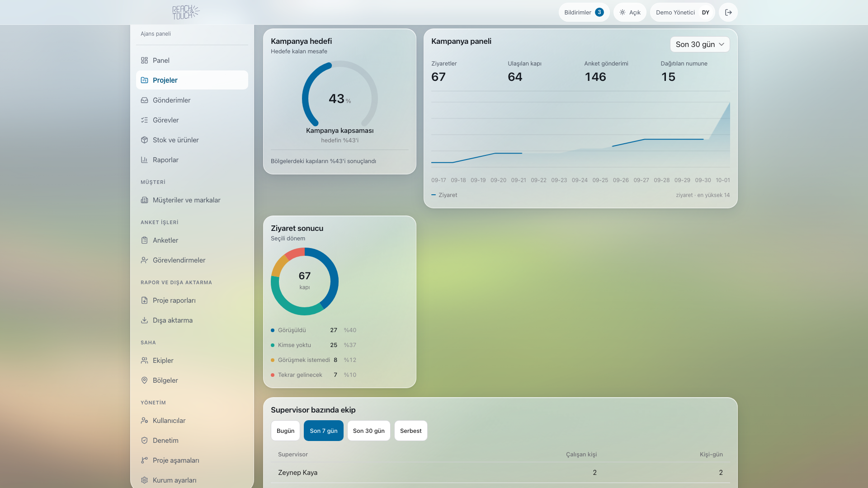Click the Proje raporları file icon
868x488 pixels.
pos(144,300)
